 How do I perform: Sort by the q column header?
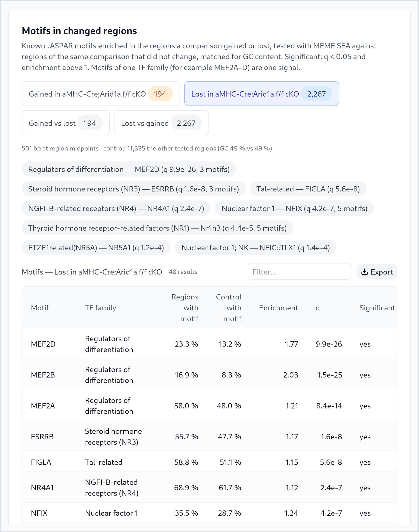click(x=318, y=308)
